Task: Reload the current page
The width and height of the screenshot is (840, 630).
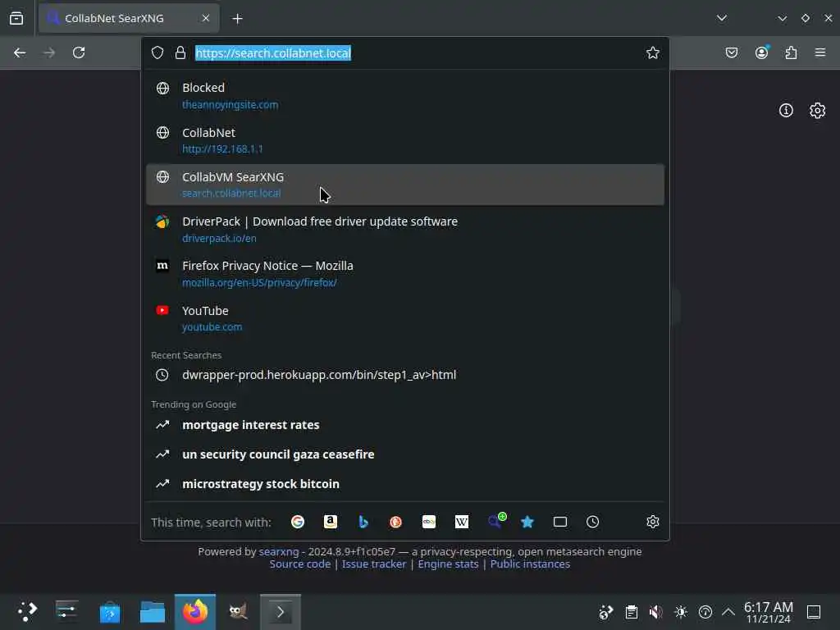Action: pyautogui.click(x=79, y=52)
